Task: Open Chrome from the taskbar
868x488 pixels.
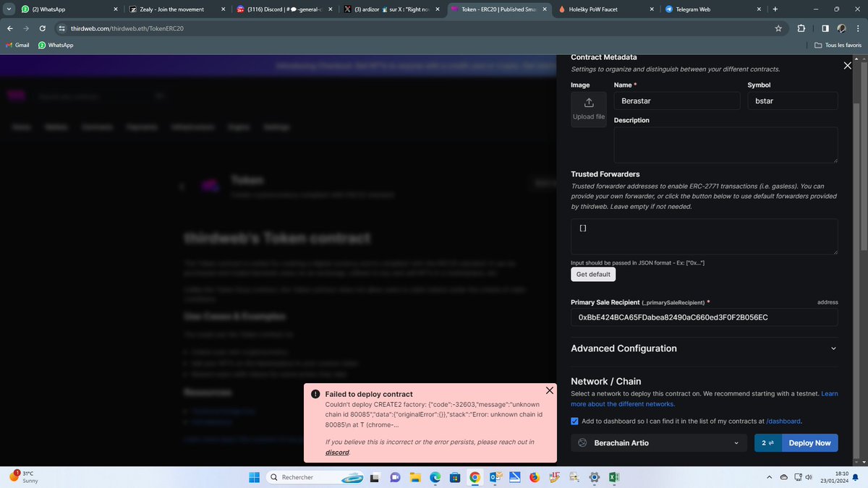Action: click(x=475, y=477)
